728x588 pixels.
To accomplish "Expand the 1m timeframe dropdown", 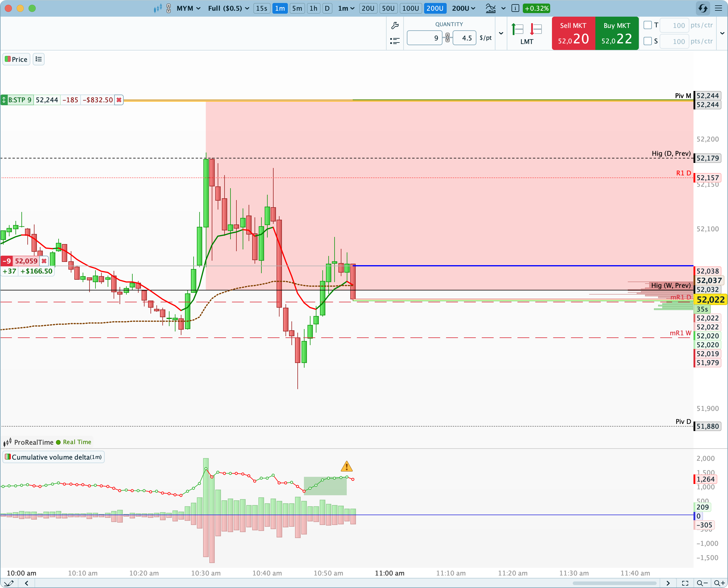I will (346, 8).
